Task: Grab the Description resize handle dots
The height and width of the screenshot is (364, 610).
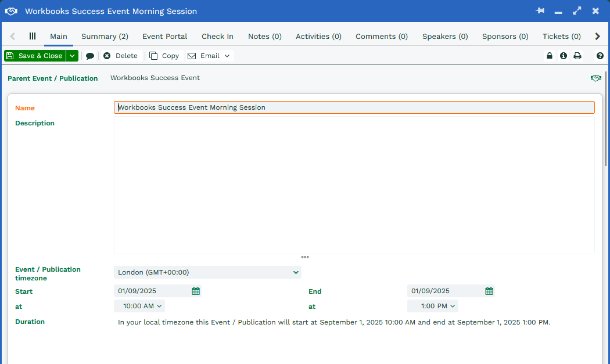Action: (x=305, y=257)
